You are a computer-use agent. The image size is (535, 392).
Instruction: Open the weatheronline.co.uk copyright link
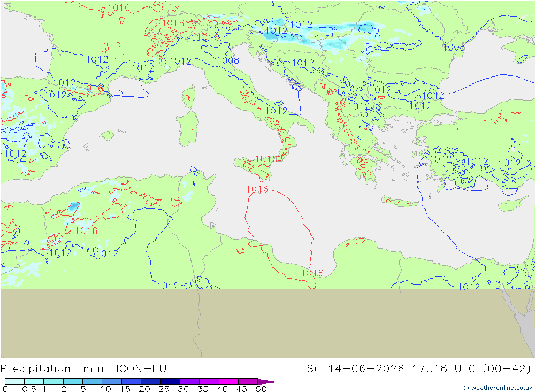coord(498,388)
